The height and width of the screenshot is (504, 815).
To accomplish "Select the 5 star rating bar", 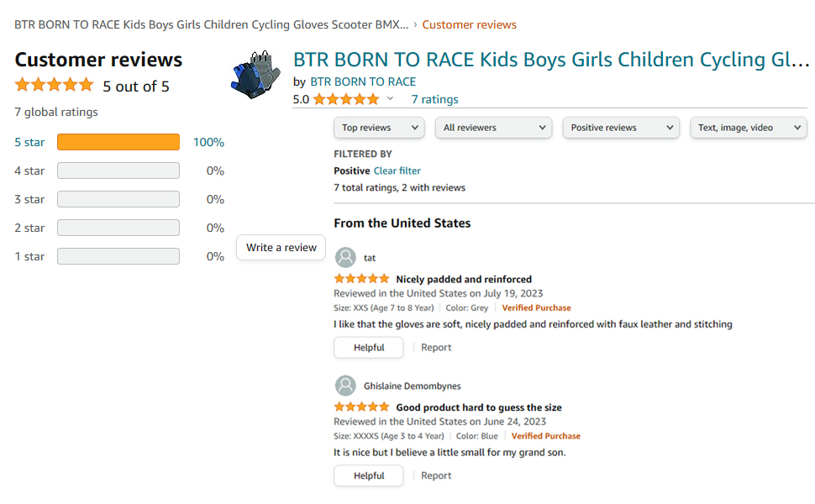I will (x=118, y=143).
